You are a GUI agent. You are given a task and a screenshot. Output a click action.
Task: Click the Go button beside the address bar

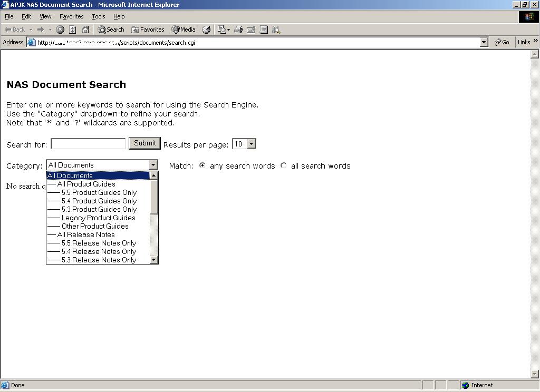(x=502, y=42)
